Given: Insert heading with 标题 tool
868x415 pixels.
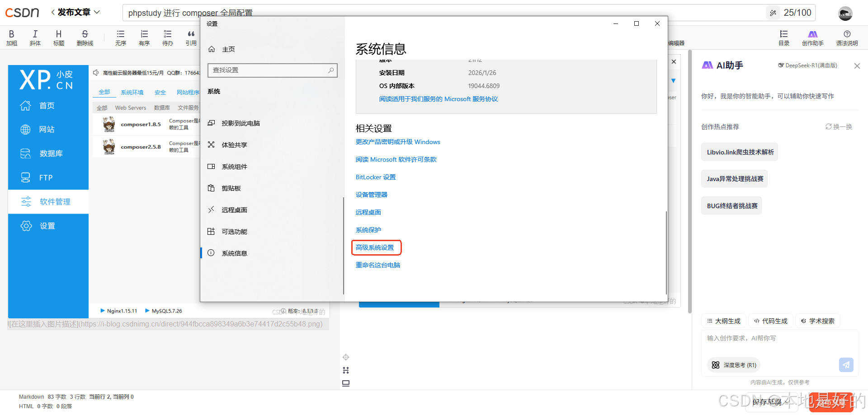Looking at the screenshot, I should 59,37.
